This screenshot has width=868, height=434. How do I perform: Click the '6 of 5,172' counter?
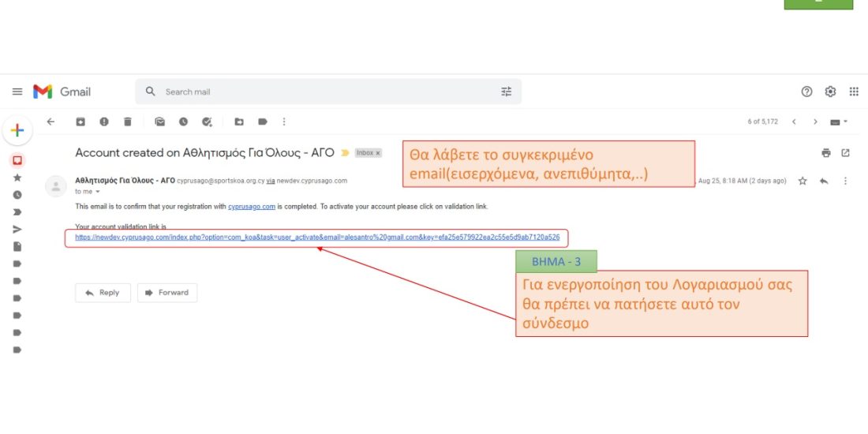(762, 122)
